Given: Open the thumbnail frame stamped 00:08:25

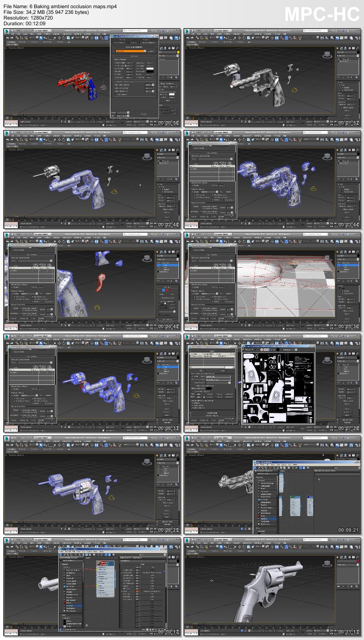Looking at the screenshot, I should tap(92, 485).
